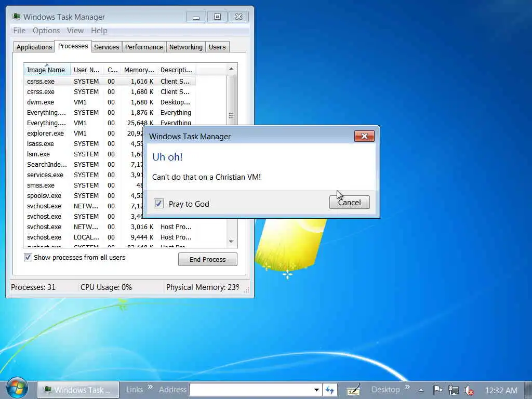The height and width of the screenshot is (399, 532).
Task: Minimize the Task Manager window
Action: [x=196, y=17]
